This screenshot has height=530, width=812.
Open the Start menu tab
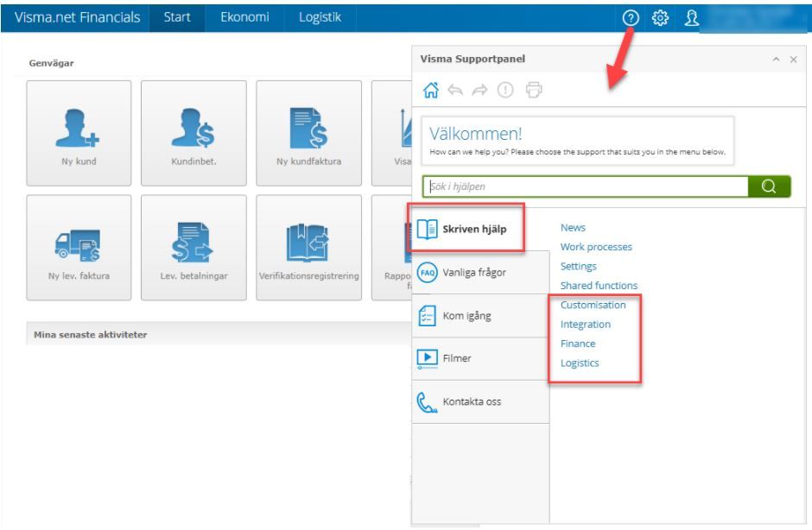(177, 17)
